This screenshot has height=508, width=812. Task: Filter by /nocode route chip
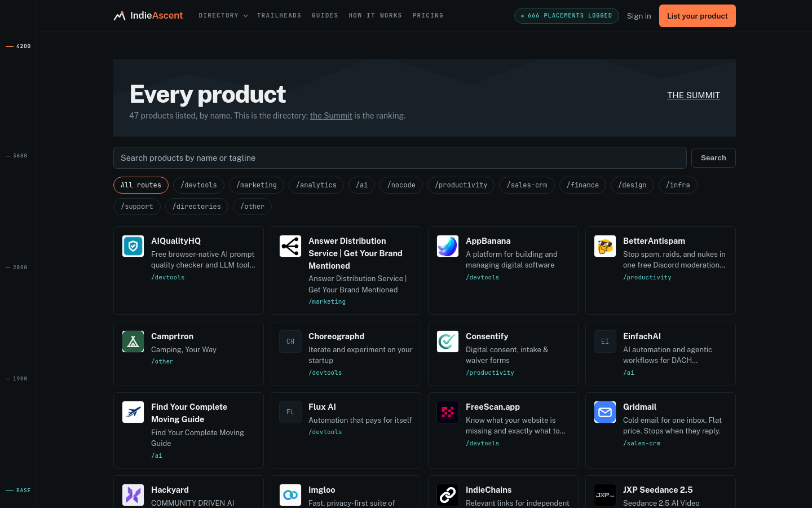pyautogui.click(x=401, y=185)
